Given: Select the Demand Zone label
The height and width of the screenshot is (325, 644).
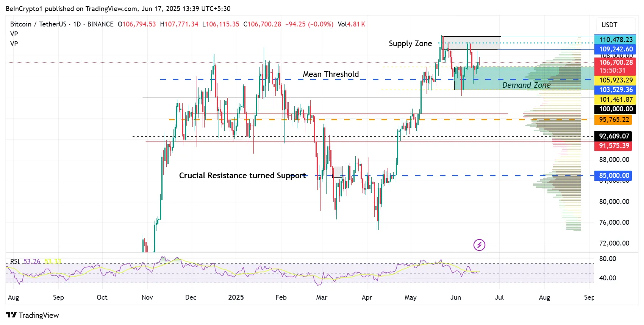Looking at the screenshot, I should pos(526,85).
